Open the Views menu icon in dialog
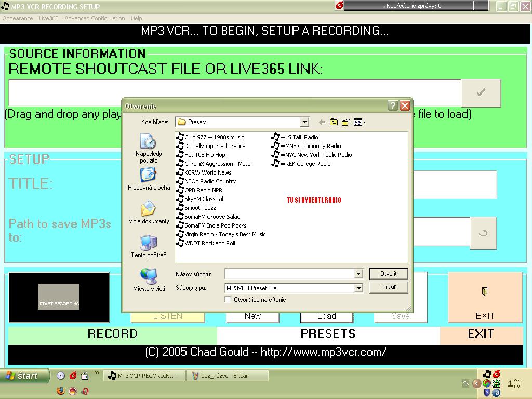Image resolution: width=532 pixels, height=399 pixels. (360, 122)
